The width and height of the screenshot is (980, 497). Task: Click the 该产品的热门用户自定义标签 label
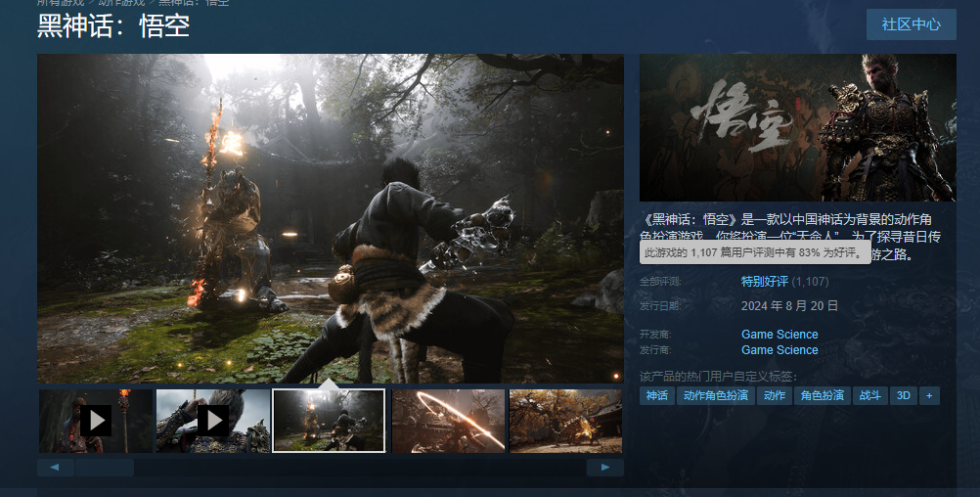(x=718, y=377)
